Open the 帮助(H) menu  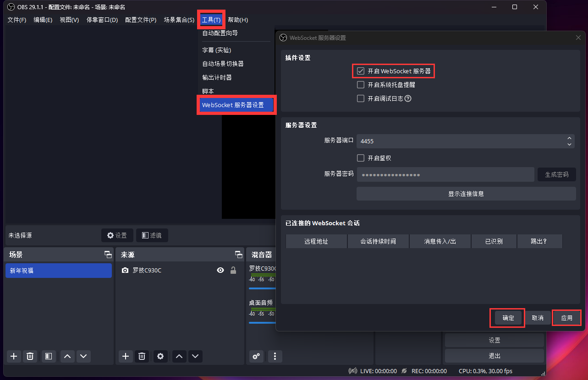tap(238, 20)
